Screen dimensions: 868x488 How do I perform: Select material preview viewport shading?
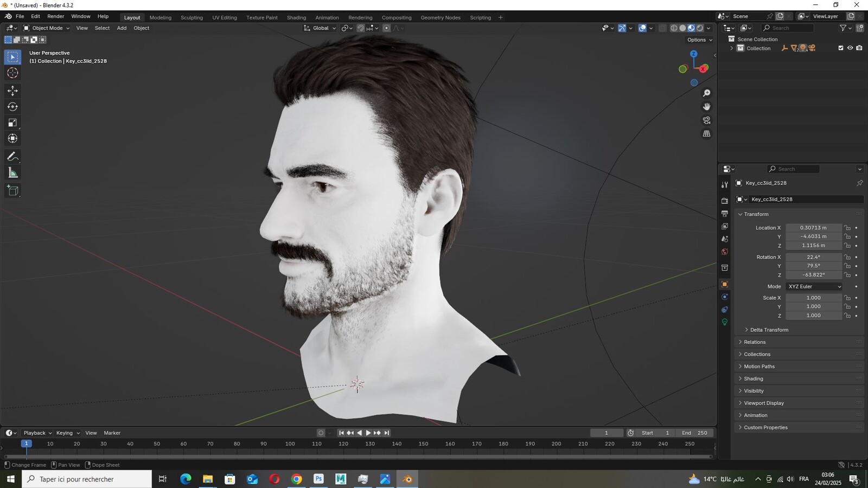(691, 28)
